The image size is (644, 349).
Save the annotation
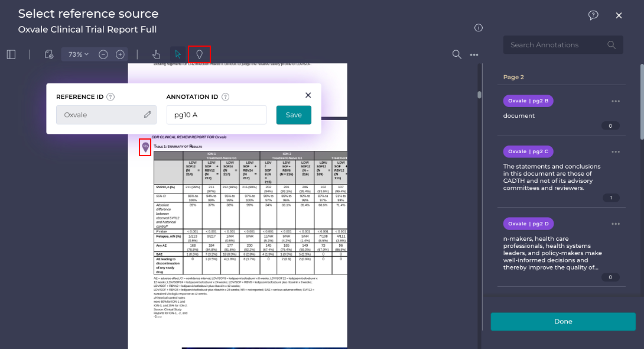(x=294, y=115)
